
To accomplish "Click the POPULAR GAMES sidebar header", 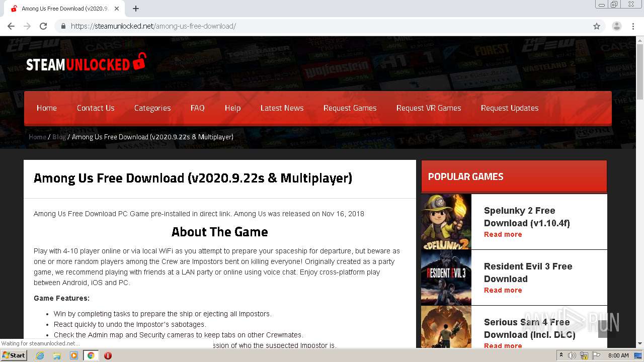I will (x=465, y=176).
